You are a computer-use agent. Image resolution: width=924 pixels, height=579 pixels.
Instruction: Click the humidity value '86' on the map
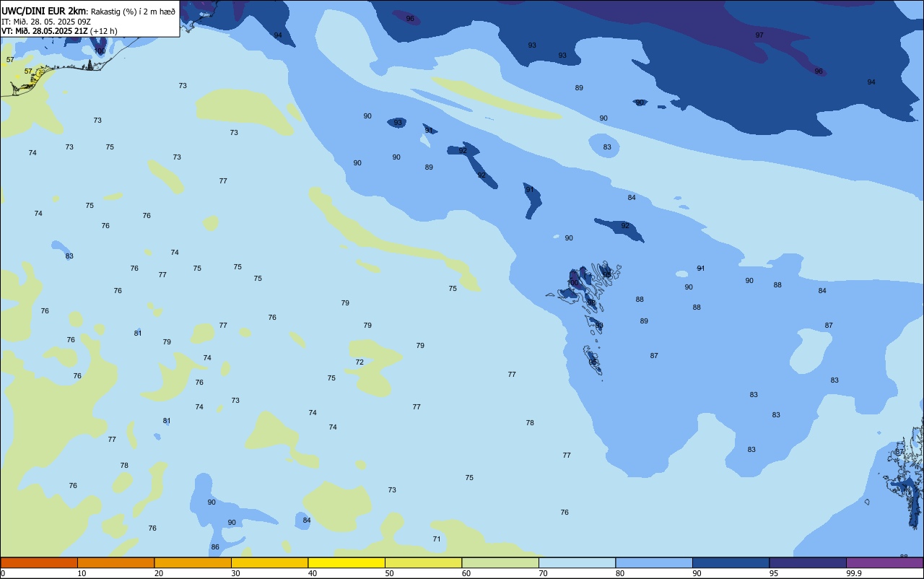[x=215, y=547]
